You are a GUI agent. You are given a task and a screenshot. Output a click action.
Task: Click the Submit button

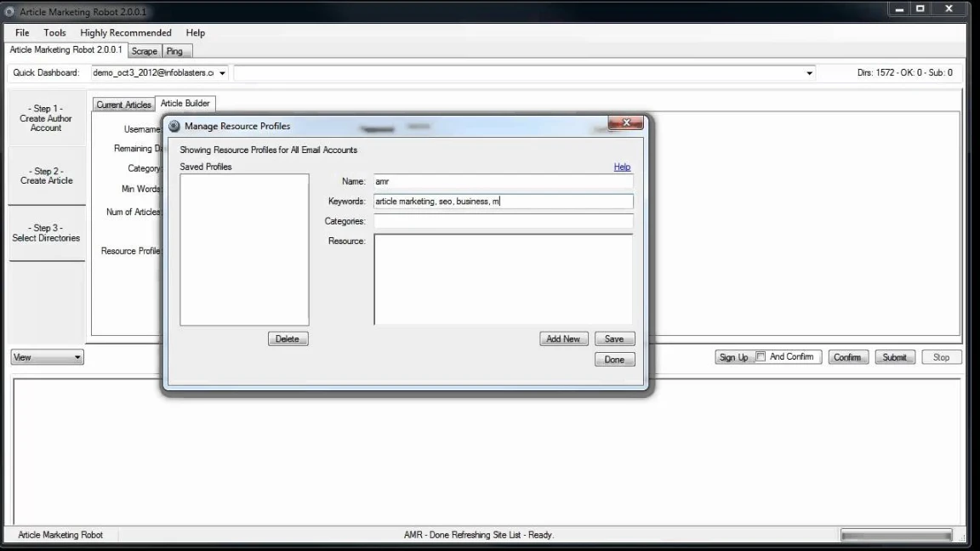coord(895,357)
